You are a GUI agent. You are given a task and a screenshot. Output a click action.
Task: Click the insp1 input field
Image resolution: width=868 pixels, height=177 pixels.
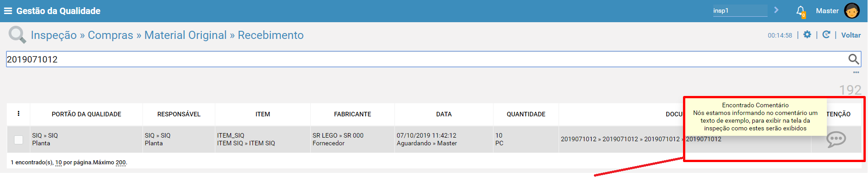(740, 10)
